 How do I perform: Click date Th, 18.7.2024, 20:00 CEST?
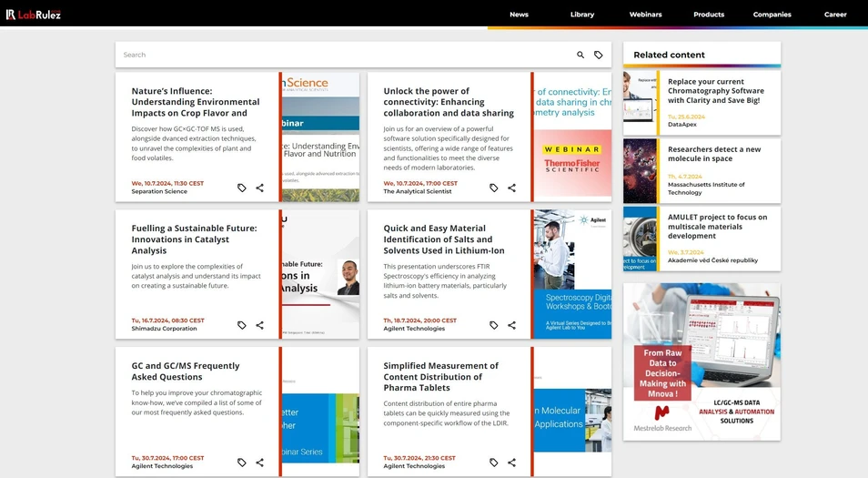click(420, 320)
